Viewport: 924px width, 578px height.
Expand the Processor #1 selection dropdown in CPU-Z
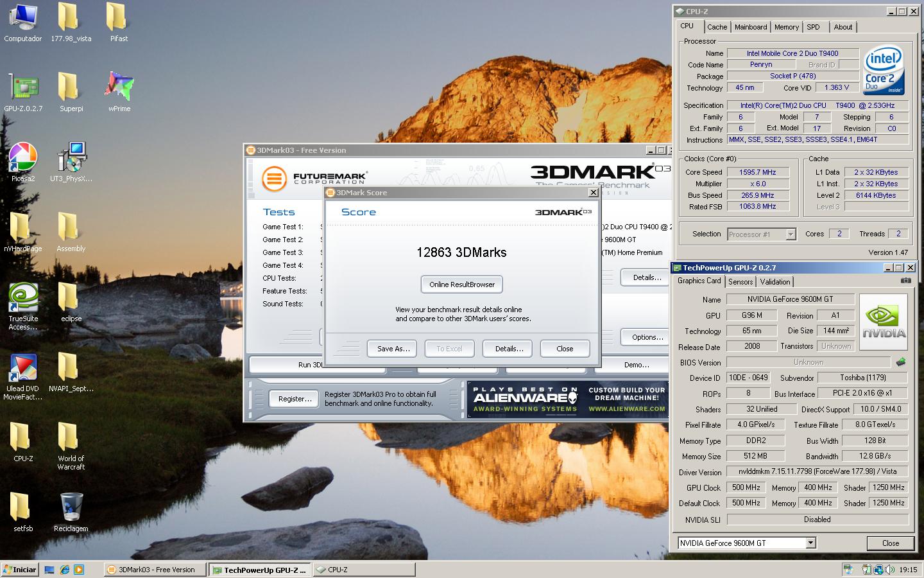(x=791, y=234)
